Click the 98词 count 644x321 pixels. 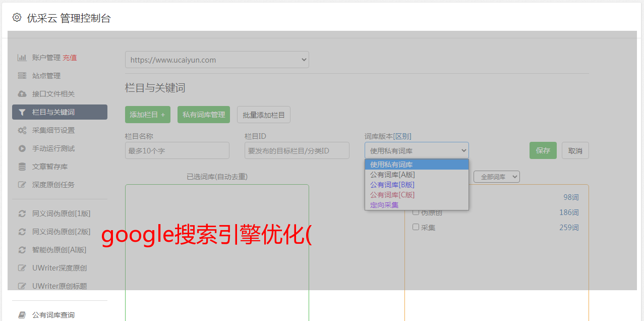(571, 197)
